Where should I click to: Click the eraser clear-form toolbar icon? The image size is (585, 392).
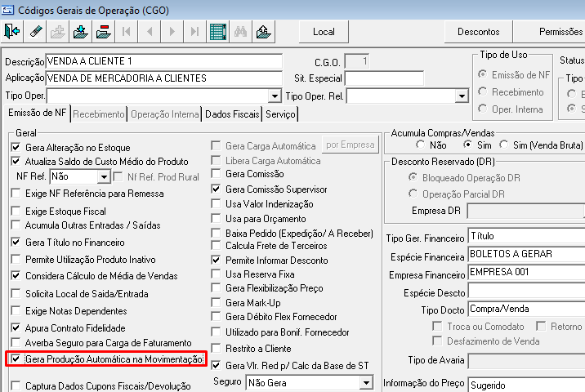35,32
